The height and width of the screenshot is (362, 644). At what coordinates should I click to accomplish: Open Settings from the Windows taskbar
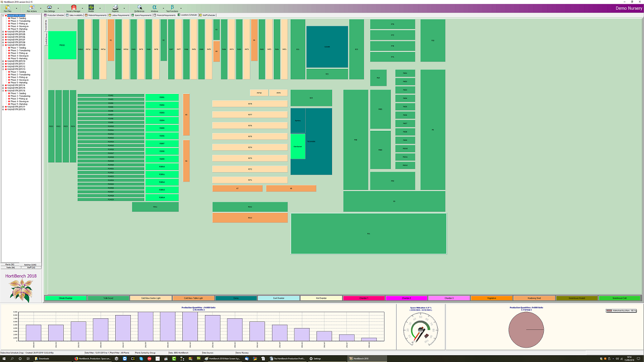(x=315, y=359)
